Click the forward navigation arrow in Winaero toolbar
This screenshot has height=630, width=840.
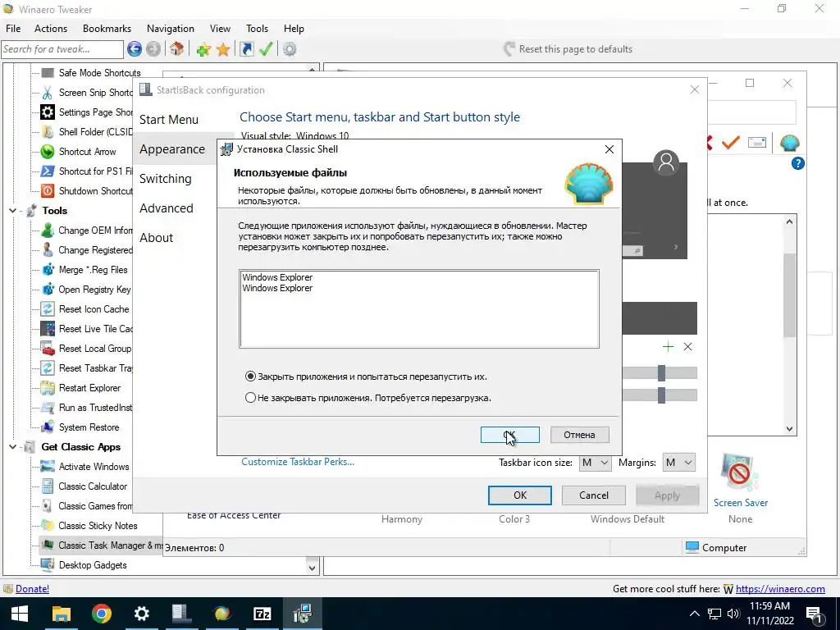[x=153, y=49]
